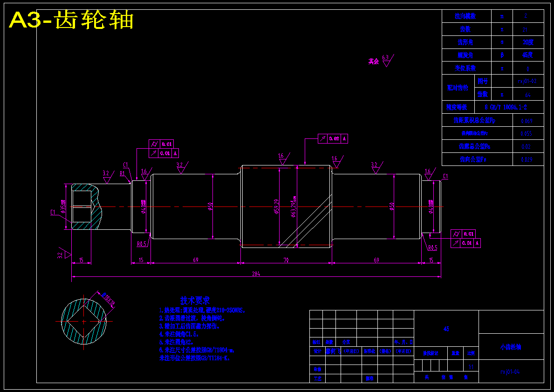Screen dimensions: 554x392
Task: Click the '齿向公差Fβ' row label
Action: coord(473,159)
